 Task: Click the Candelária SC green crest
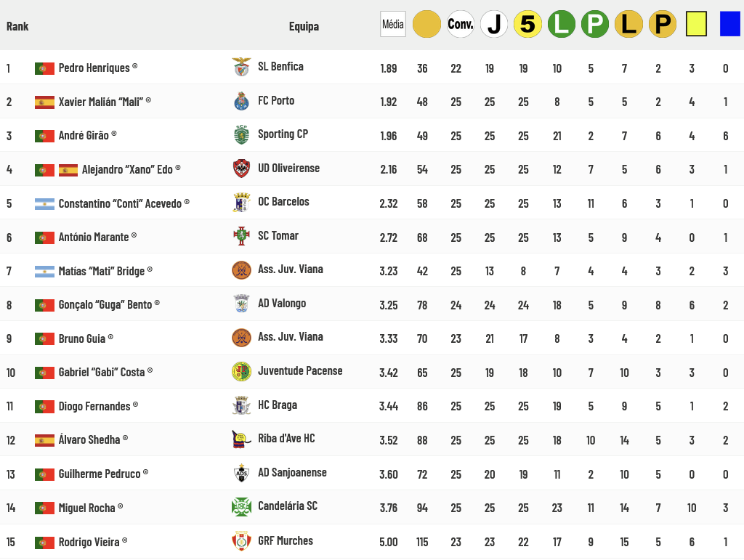pyautogui.click(x=241, y=507)
